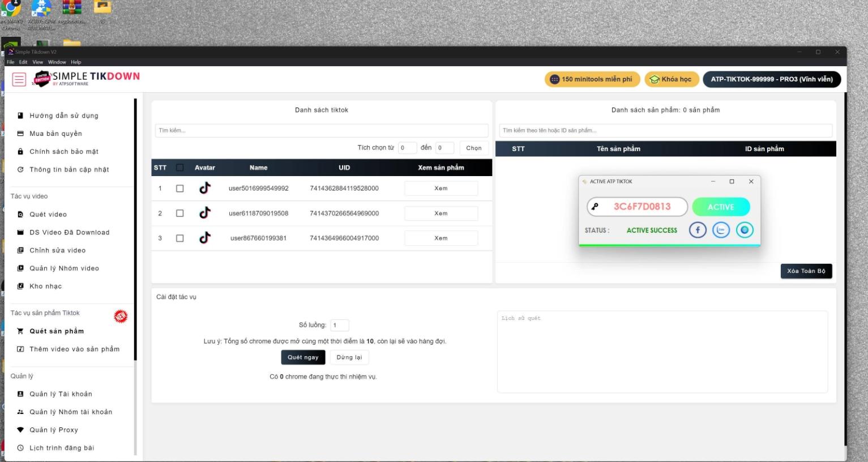Click the green ACTIVE button
This screenshot has width=868, height=462.
[721, 207]
